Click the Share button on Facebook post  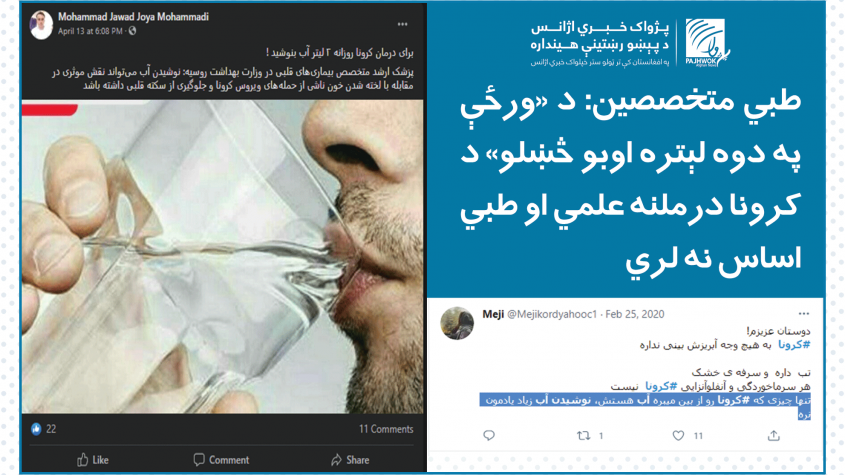click(x=350, y=460)
